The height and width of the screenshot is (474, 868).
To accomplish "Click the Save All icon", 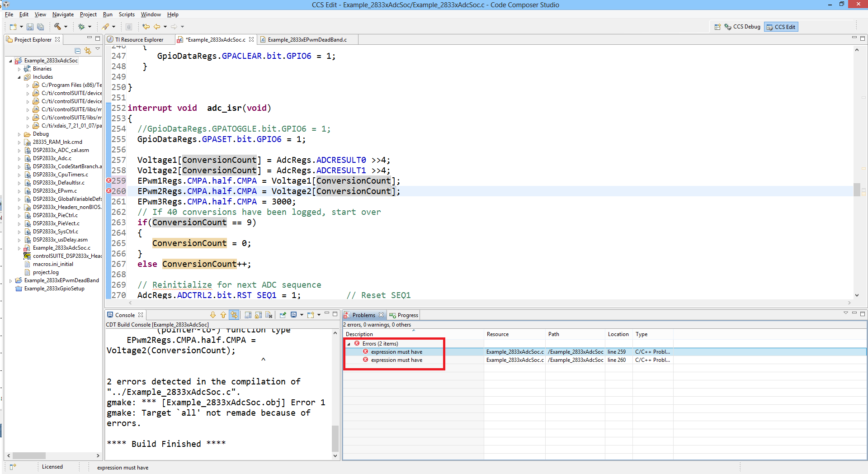I will [40, 27].
